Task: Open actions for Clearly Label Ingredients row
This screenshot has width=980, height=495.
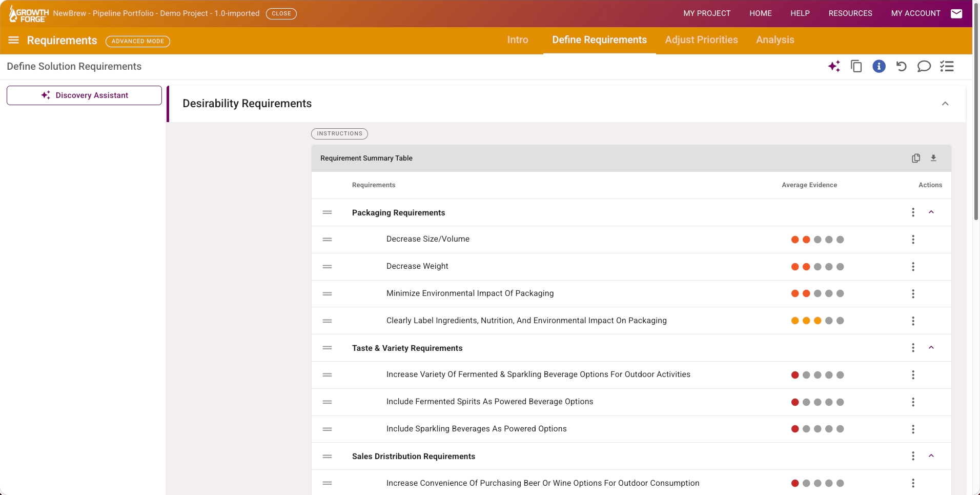Action: (x=913, y=321)
